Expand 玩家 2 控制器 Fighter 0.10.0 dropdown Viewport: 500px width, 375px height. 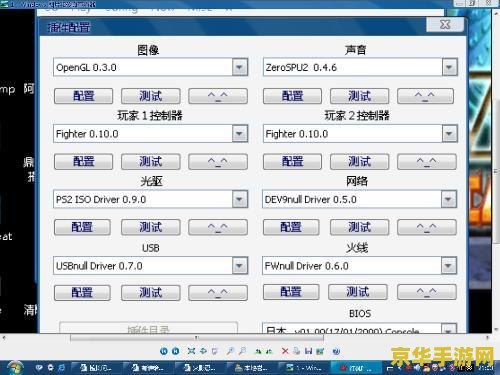click(449, 134)
